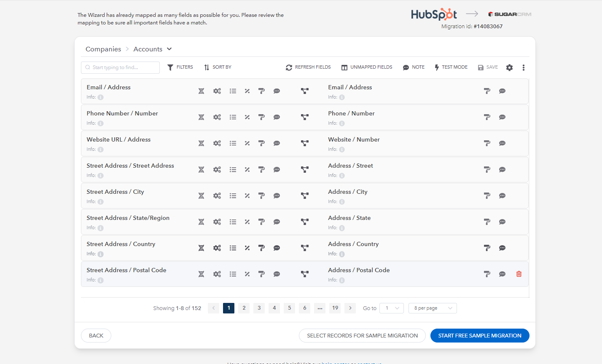602x364 pixels.
Task: Open the '8 per page' page size dropdown
Action: (432, 308)
